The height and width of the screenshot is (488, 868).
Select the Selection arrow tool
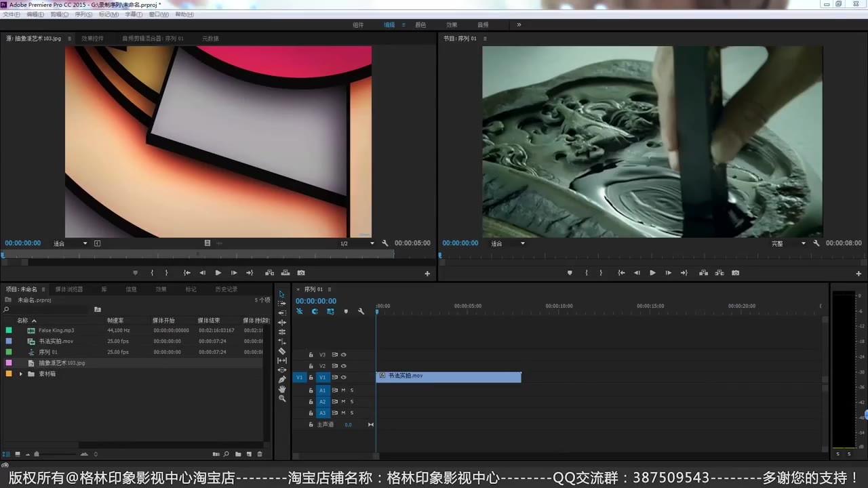(x=282, y=293)
